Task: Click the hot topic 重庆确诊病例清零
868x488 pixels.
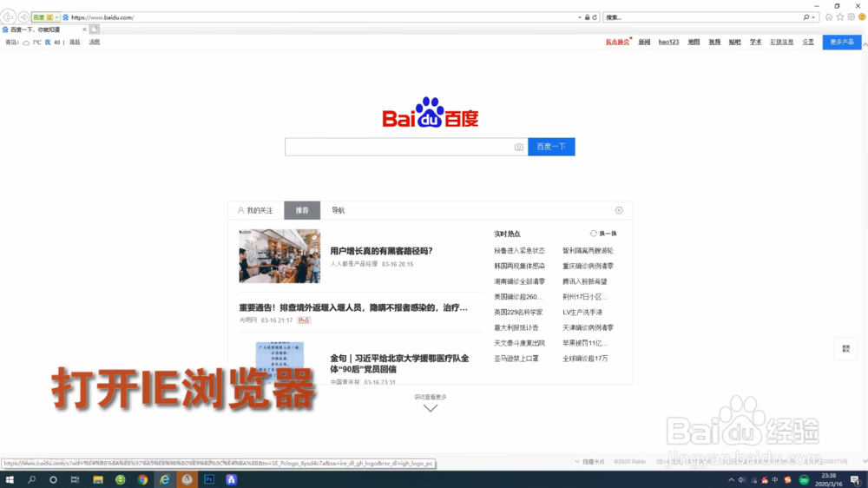Action: pos(588,266)
